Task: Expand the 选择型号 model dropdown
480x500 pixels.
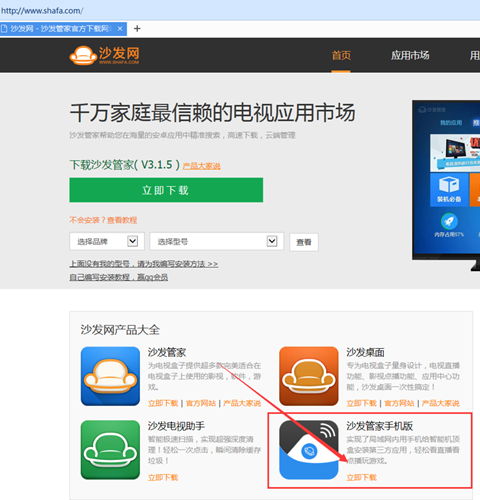Action: click(217, 241)
